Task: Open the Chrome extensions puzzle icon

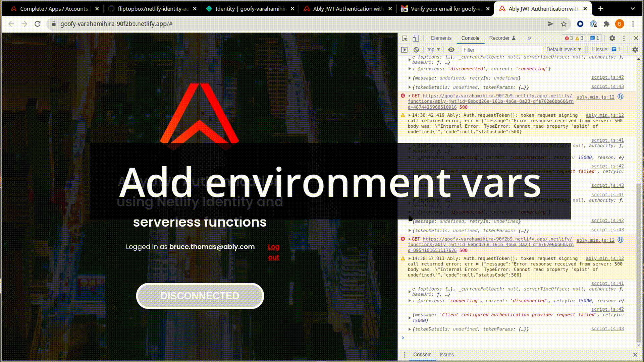Action: pyautogui.click(x=606, y=24)
